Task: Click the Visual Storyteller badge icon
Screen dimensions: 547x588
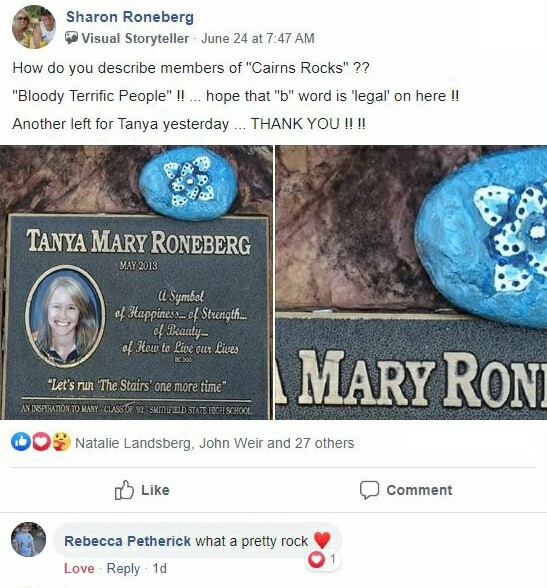Action: pyautogui.click(x=71, y=38)
